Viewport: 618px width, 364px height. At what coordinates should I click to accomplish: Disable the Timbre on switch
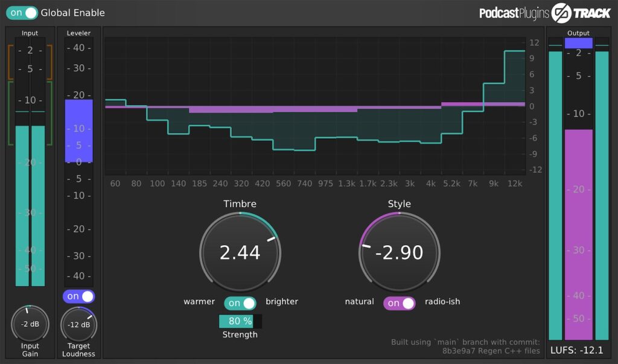[240, 302]
